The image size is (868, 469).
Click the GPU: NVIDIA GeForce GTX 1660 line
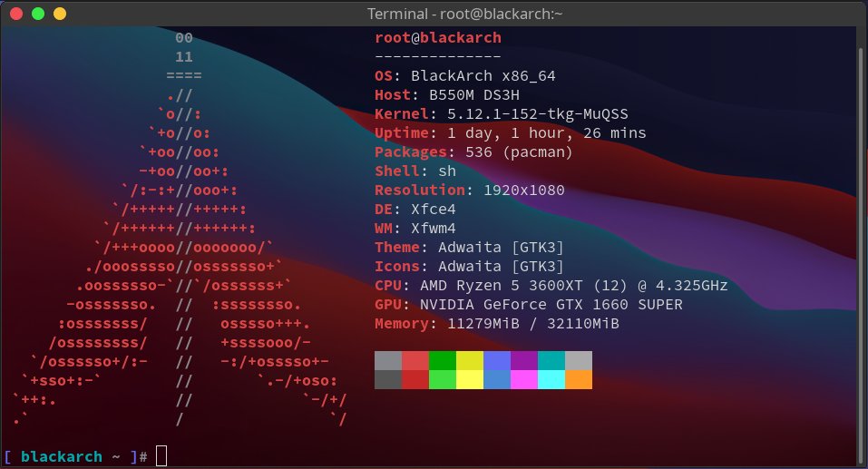529,305
